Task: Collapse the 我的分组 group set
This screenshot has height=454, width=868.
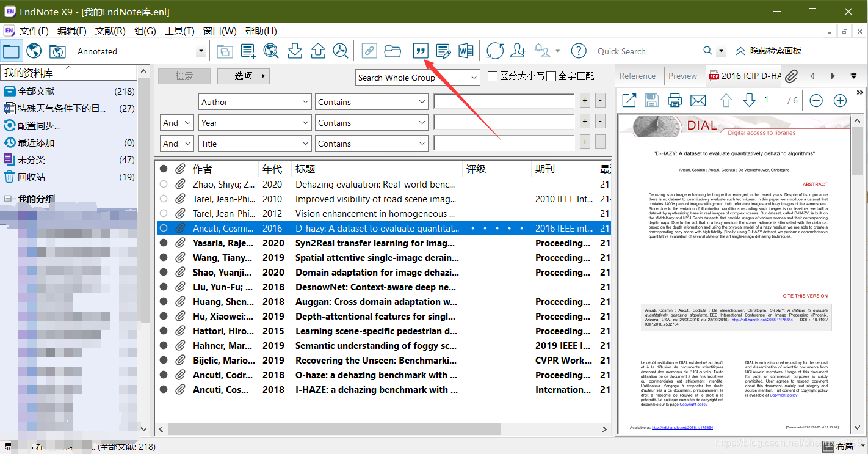Action: (8, 199)
